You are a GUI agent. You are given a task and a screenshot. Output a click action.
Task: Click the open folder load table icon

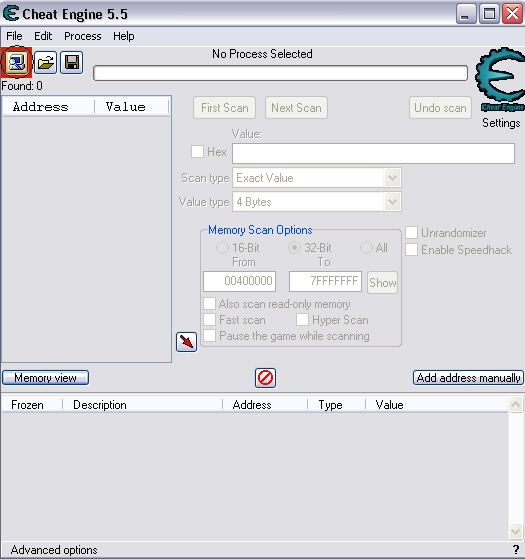pos(45,63)
